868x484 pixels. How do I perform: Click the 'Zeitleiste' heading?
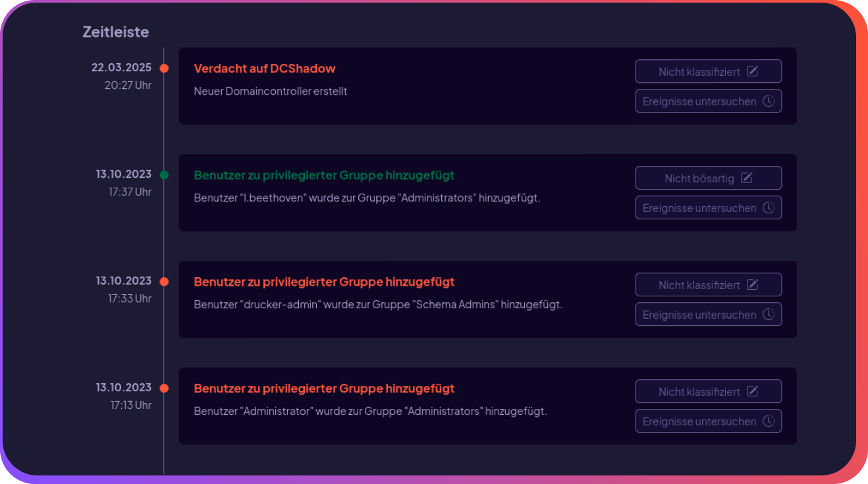point(116,32)
